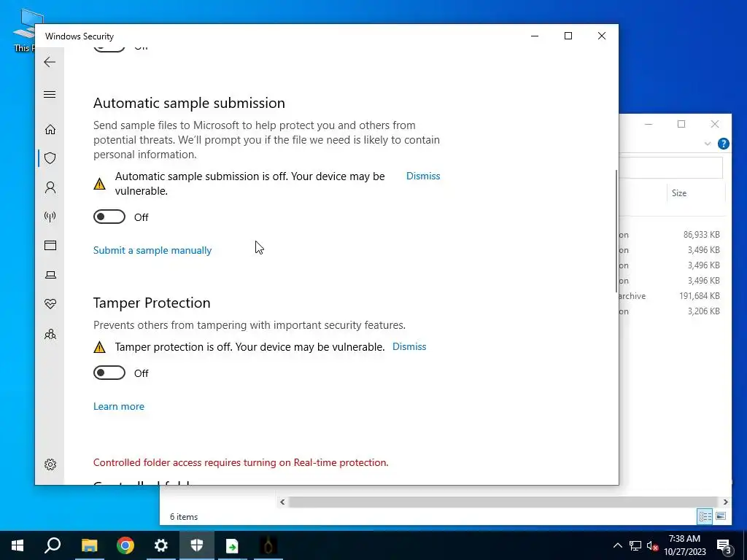
Task: Open Device performance & health heart icon
Action: [x=50, y=304]
